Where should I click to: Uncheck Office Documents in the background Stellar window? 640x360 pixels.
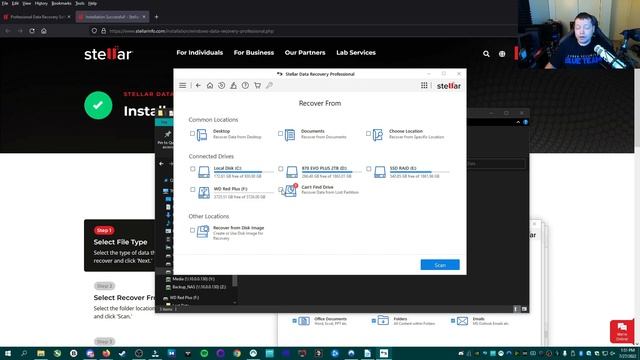pyautogui.click(x=294, y=321)
